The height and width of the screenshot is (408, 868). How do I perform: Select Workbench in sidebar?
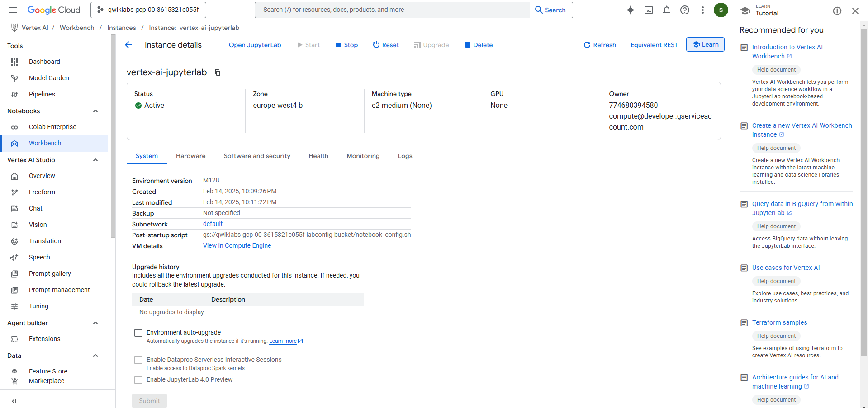coord(54,143)
